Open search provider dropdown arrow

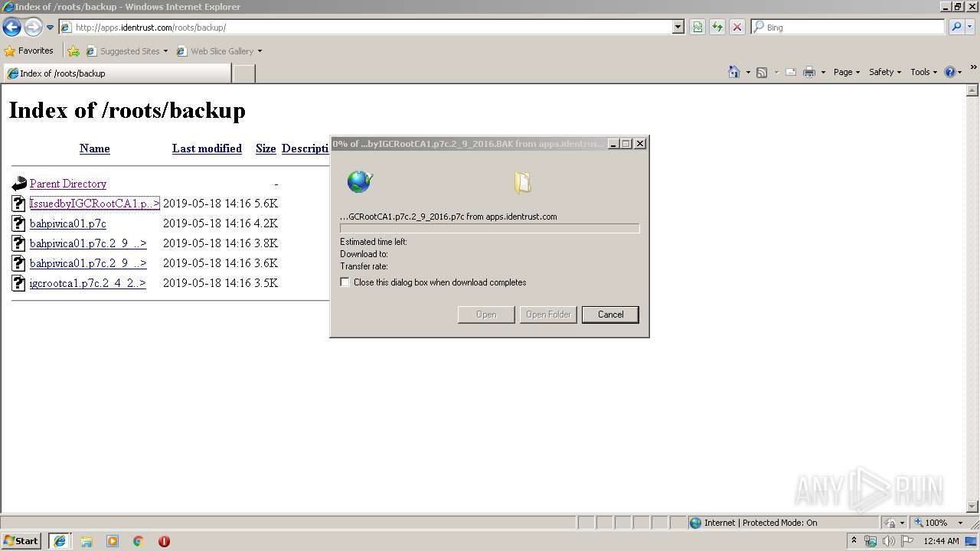pyautogui.click(x=970, y=28)
